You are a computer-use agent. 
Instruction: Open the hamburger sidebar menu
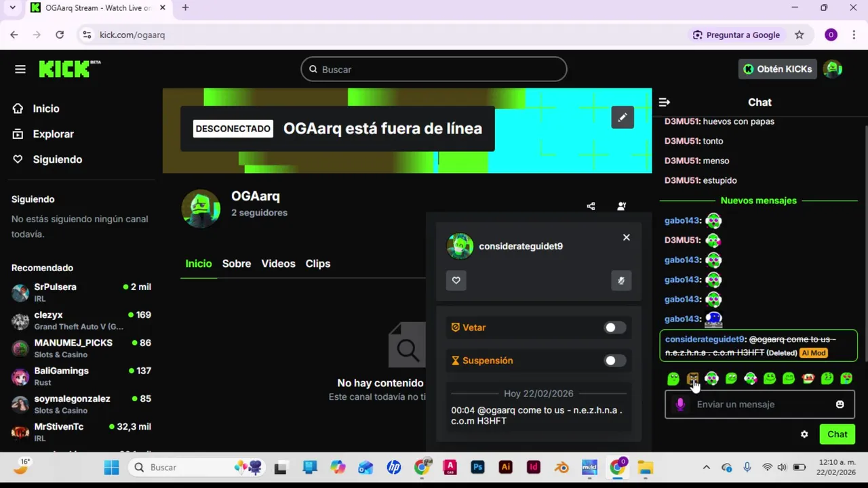[20, 69]
